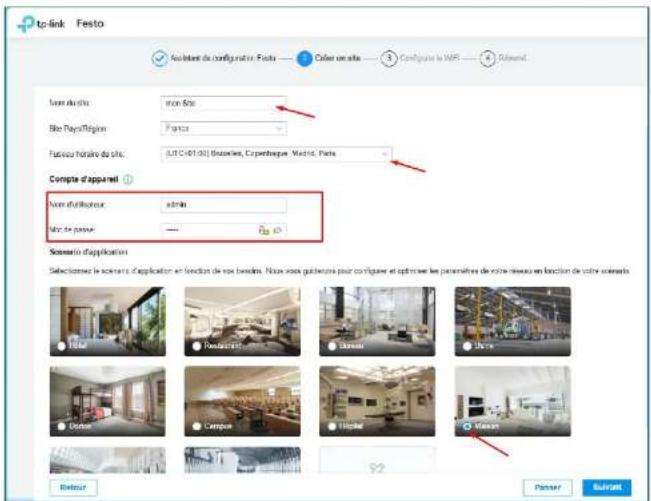Image resolution: width=651 pixels, height=501 pixels.
Task: Toggle password visibility eye icon
Action: click(x=277, y=230)
